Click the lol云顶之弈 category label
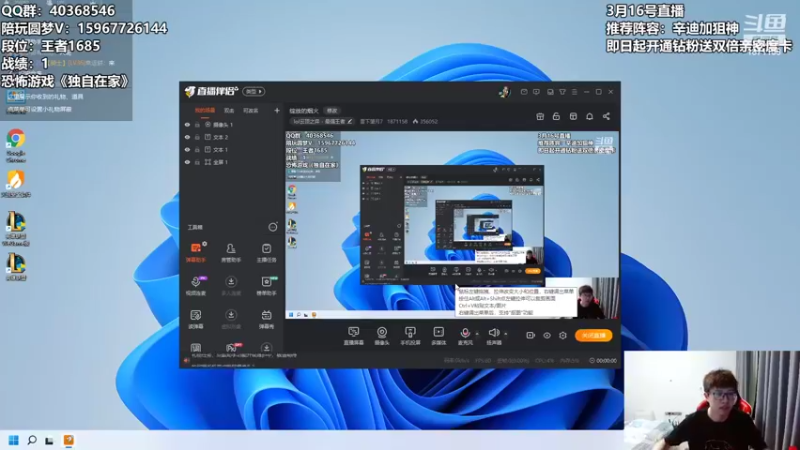The height and width of the screenshot is (450, 800). point(319,121)
